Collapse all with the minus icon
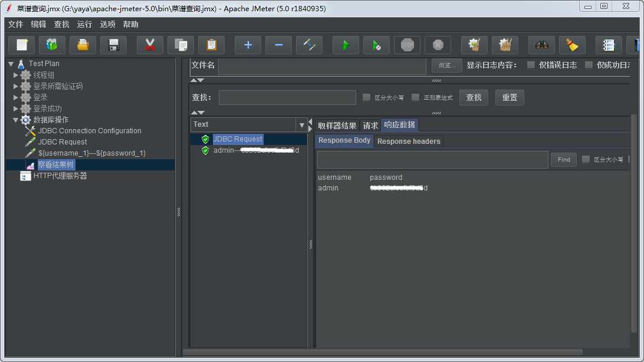Image resolution: width=644 pixels, height=362 pixels. pyautogui.click(x=278, y=45)
